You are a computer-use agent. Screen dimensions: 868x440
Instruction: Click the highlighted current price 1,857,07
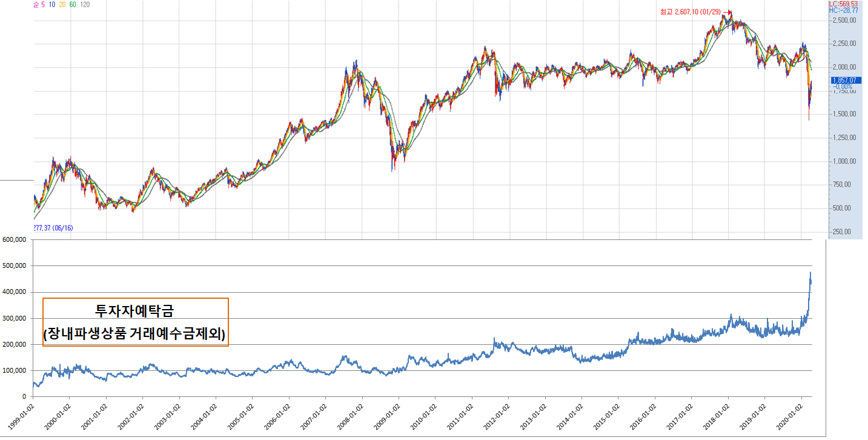[x=847, y=80]
